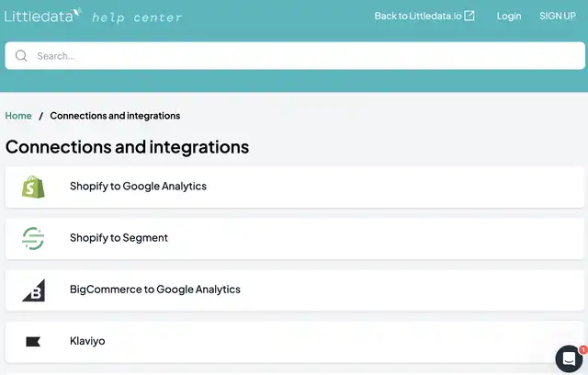588x375 pixels.
Task: Open Back to Littledata.io link
Action: [424, 16]
